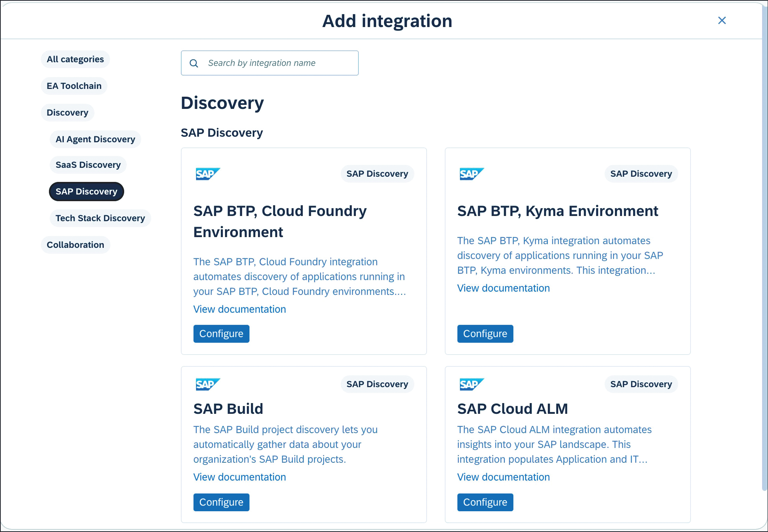Configure SAP BTP Cloud Foundry integration
The image size is (768, 532).
point(221,334)
